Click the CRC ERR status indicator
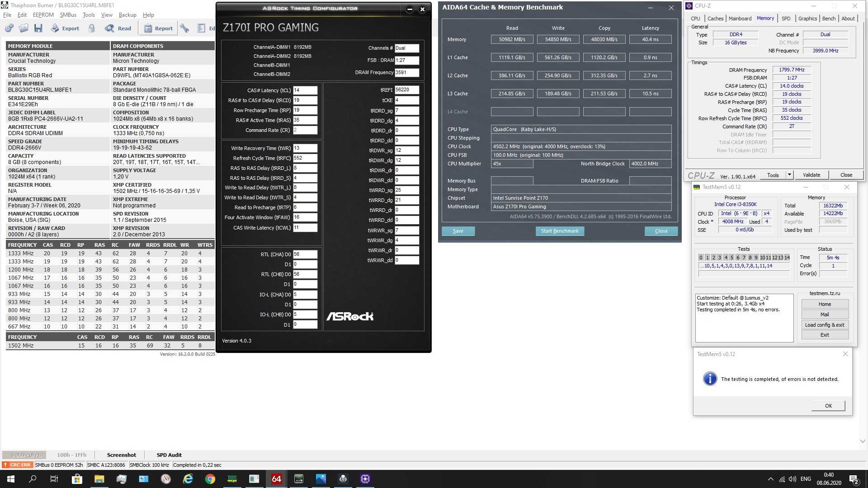This screenshot has width=868, height=488. (x=17, y=465)
